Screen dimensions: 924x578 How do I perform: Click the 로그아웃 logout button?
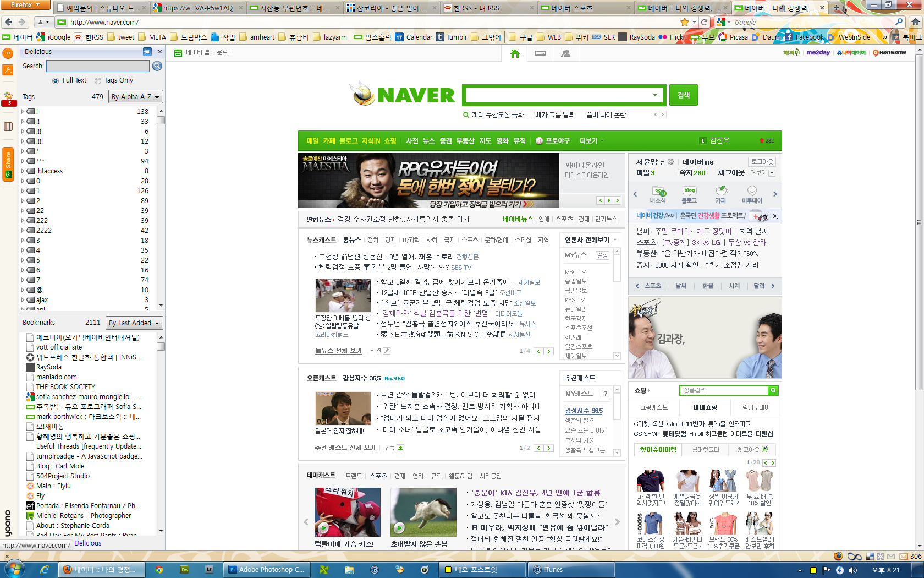pyautogui.click(x=762, y=162)
